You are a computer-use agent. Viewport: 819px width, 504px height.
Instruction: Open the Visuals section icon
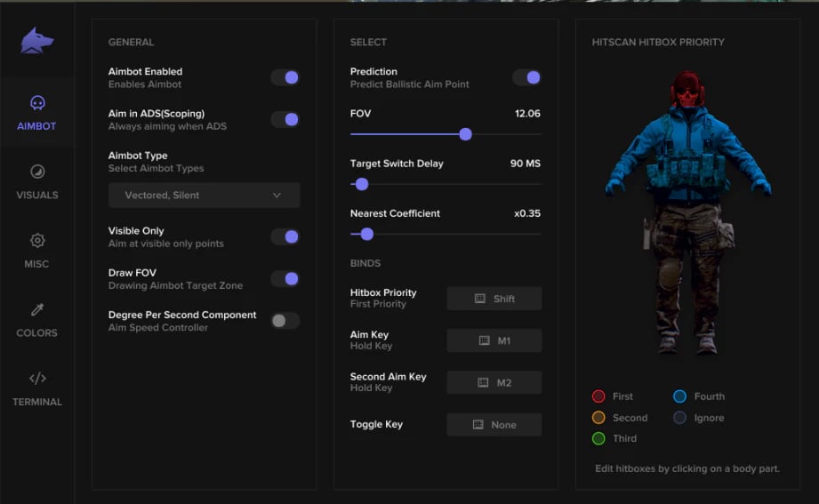(x=37, y=172)
